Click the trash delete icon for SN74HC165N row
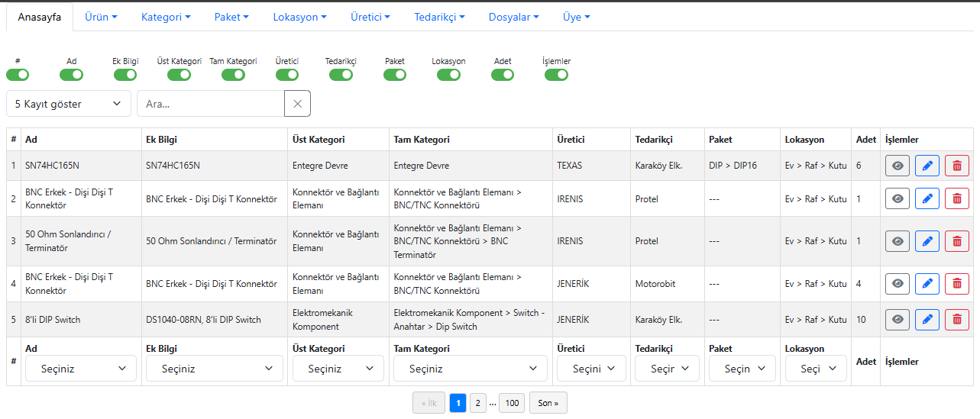Image resolution: width=980 pixels, height=419 pixels. coord(956,166)
